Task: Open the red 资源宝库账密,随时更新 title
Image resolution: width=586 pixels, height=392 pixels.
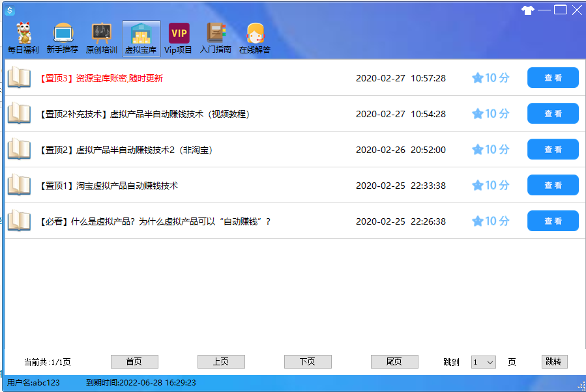Action: point(119,78)
